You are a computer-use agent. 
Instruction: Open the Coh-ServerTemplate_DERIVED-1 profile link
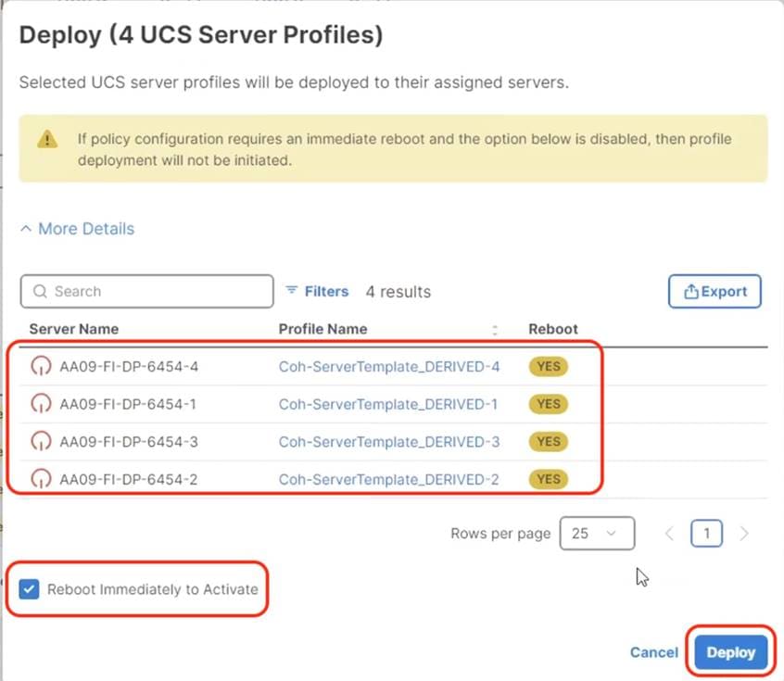tap(388, 404)
